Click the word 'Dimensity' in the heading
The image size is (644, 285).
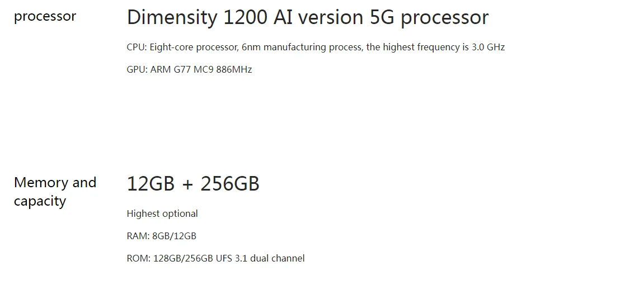pyautogui.click(x=172, y=18)
